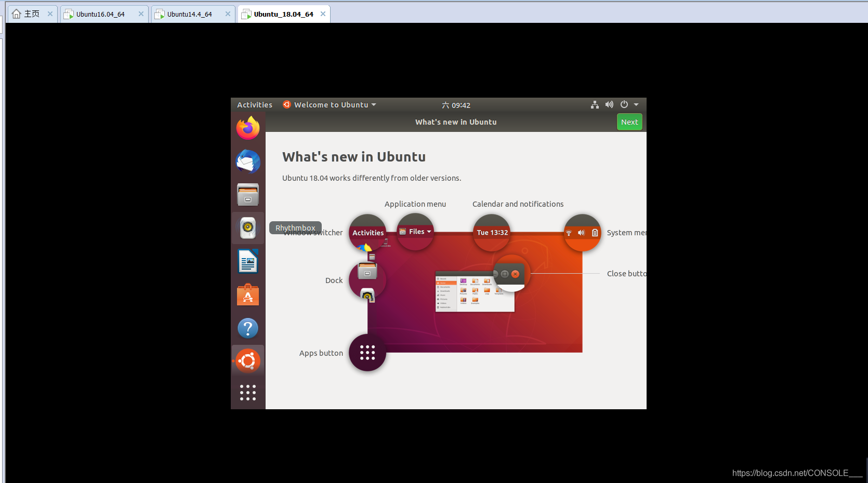Screen dimensions: 868x483
Task: Close the Ubuntu_18.04_64 tab
Action: coord(323,14)
